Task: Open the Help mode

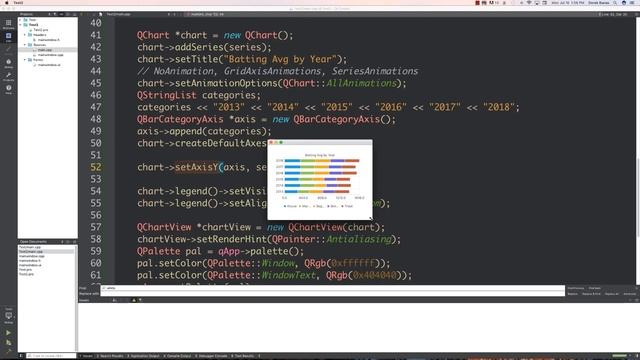Action: point(8,89)
